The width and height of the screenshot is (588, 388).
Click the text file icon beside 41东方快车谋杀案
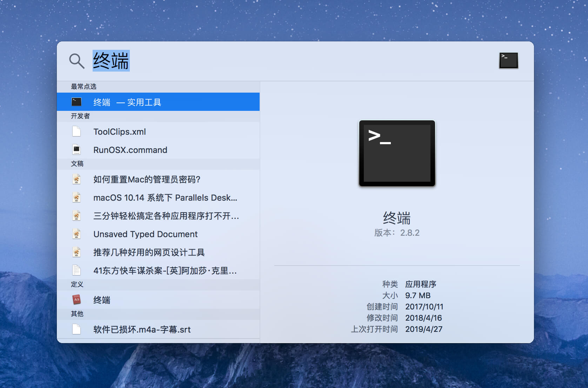[x=76, y=270]
